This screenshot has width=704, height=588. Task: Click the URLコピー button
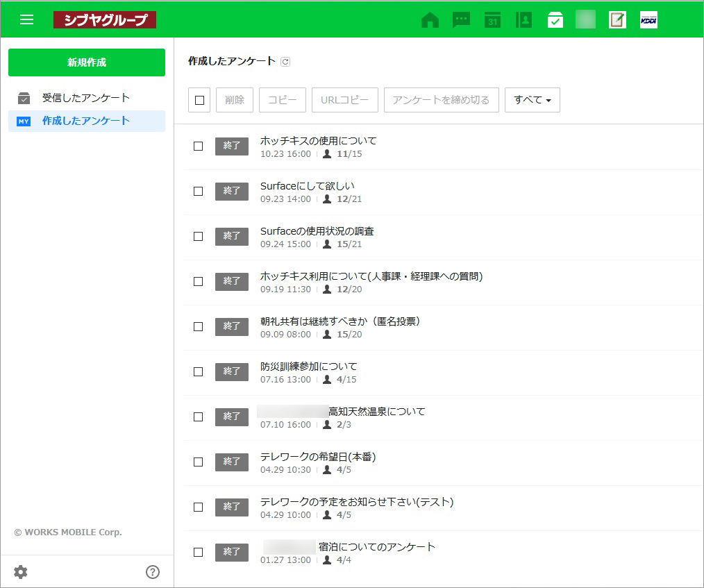point(344,100)
